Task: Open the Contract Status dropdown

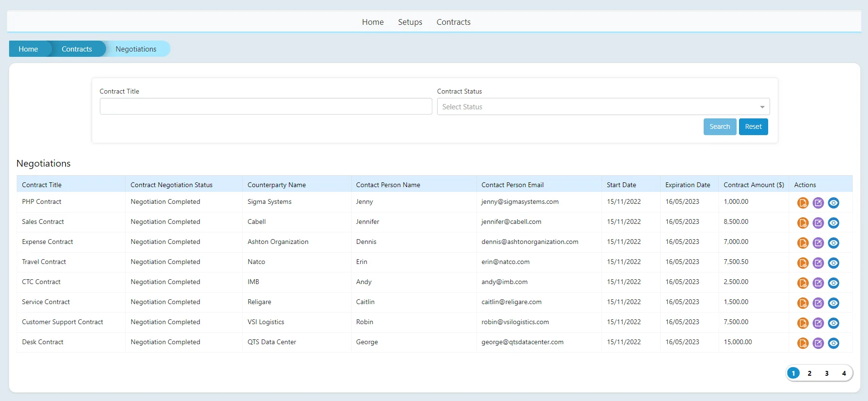Action: (x=603, y=107)
